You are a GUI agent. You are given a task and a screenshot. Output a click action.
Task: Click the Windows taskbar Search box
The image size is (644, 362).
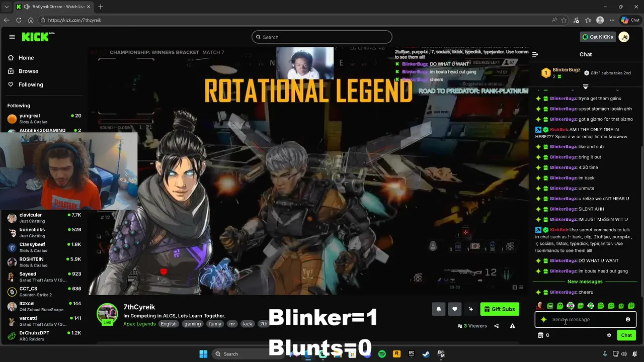coord(249,354)
